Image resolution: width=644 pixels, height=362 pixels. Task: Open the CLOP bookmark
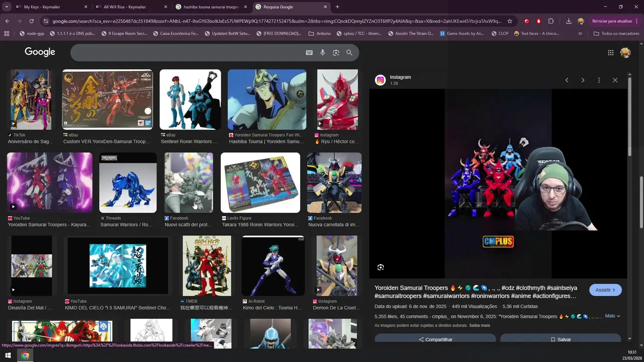pyautogui.click(x=500, y=33)
